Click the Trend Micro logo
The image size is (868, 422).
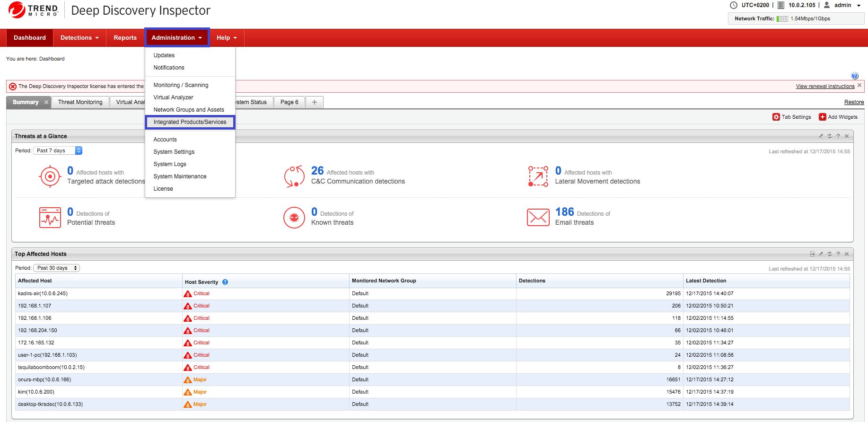pyautogui.click(x=33, y=10)
